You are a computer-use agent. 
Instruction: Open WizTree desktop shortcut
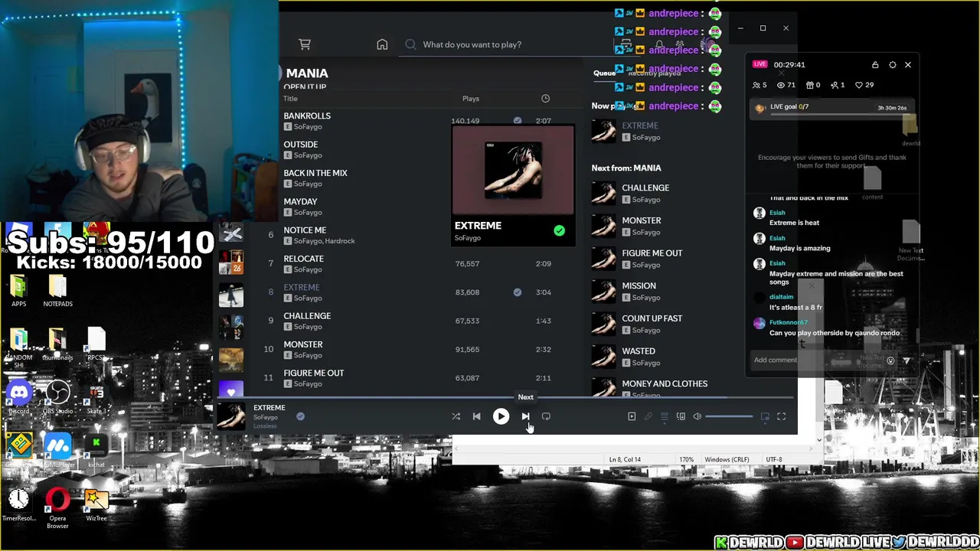click(96, 505)
